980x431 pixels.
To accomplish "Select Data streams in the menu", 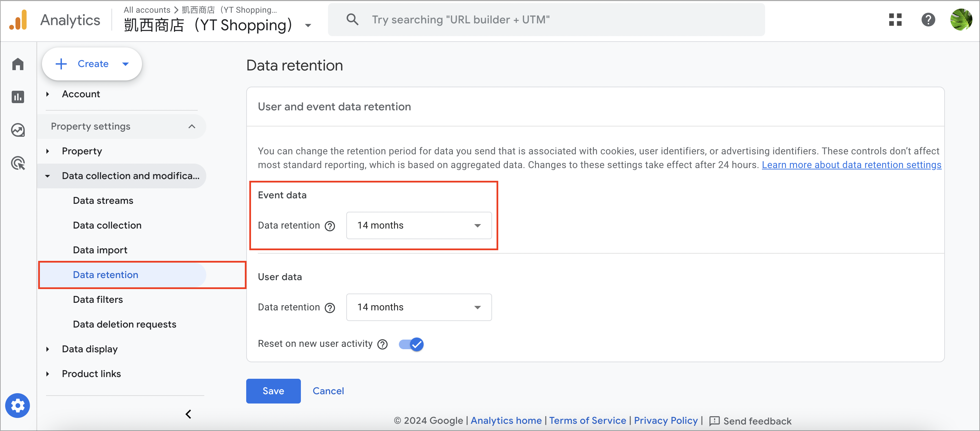I will 103,200.
